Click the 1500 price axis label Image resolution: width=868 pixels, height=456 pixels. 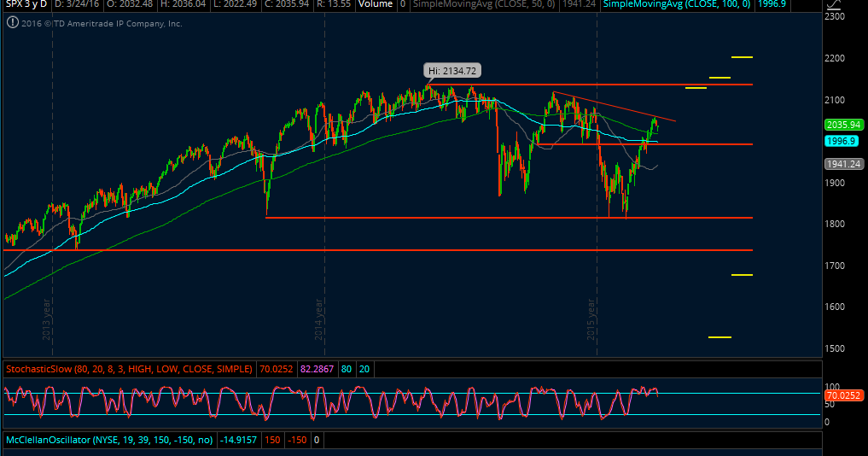click(836, 348)
